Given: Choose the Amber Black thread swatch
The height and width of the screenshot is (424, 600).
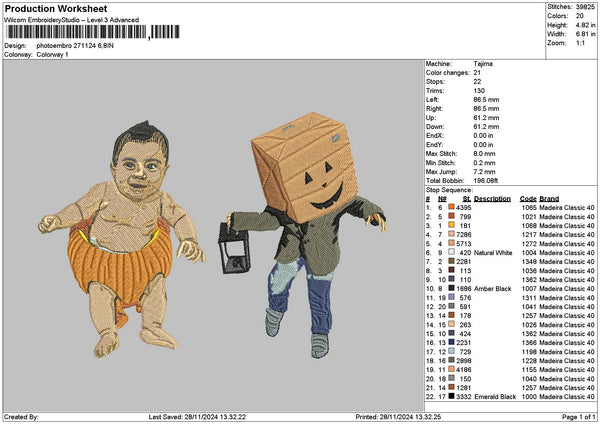Looking at the screenshot, I should click(x=452, y=289).
